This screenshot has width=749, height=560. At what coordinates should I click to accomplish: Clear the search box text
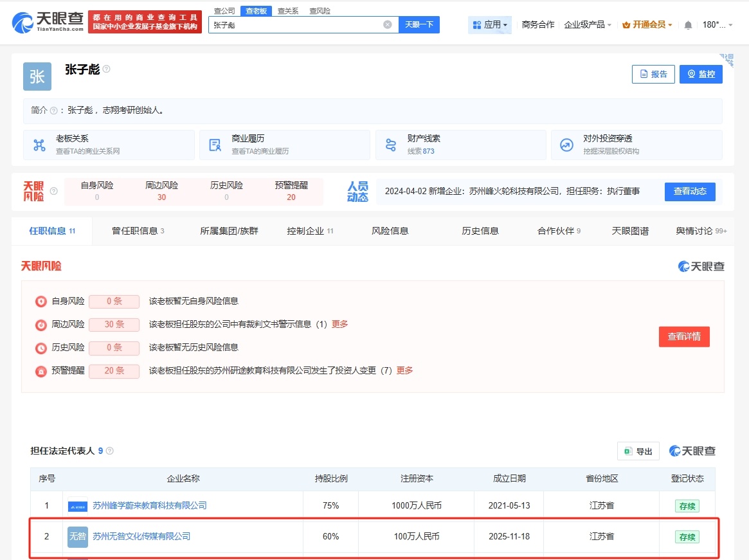coord(388,24)
